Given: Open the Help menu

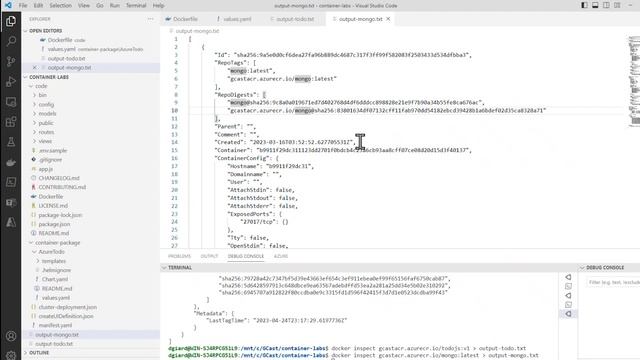Looking at the screenshot, I should click(158, 6).
